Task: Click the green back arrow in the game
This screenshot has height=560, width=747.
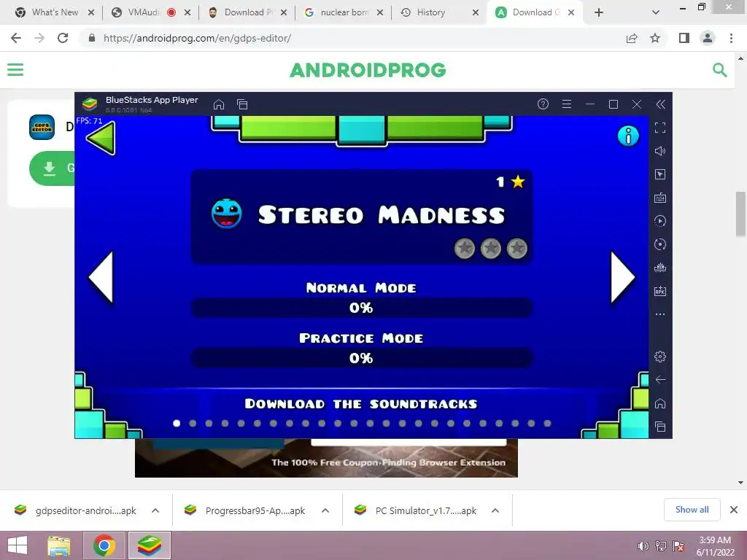Action: [x=101, y=138]
